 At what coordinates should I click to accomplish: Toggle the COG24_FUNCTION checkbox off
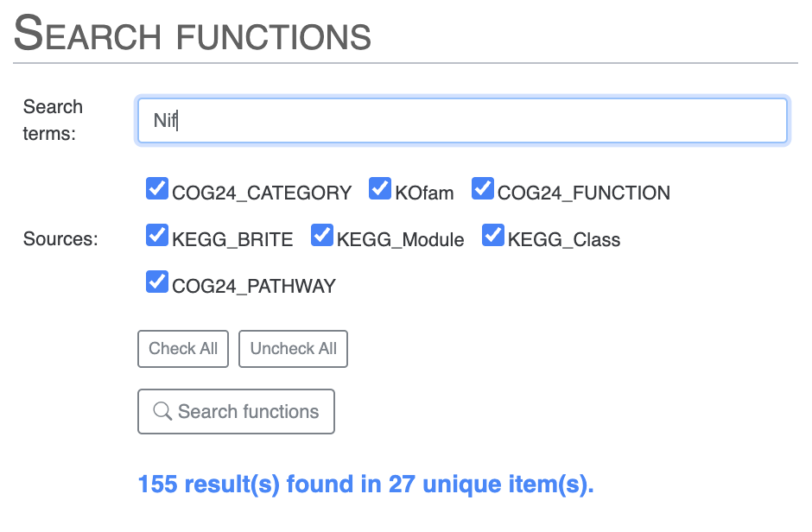tap(483, 189)
